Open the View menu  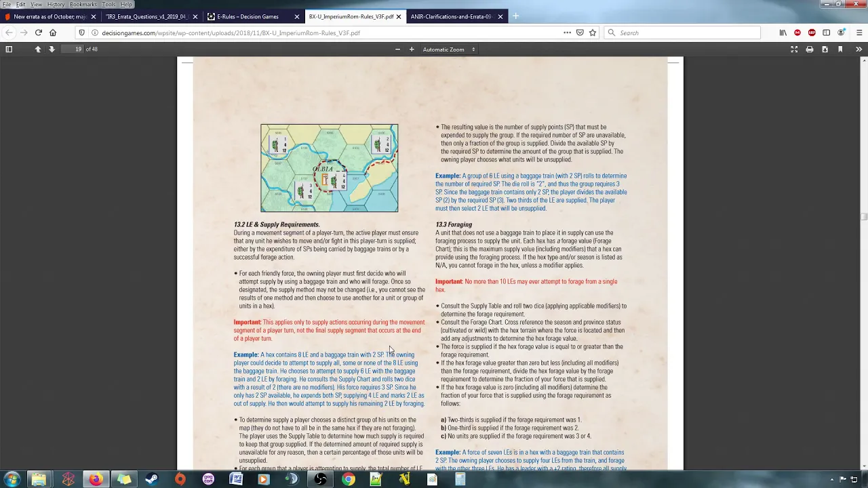coord(36,4)
